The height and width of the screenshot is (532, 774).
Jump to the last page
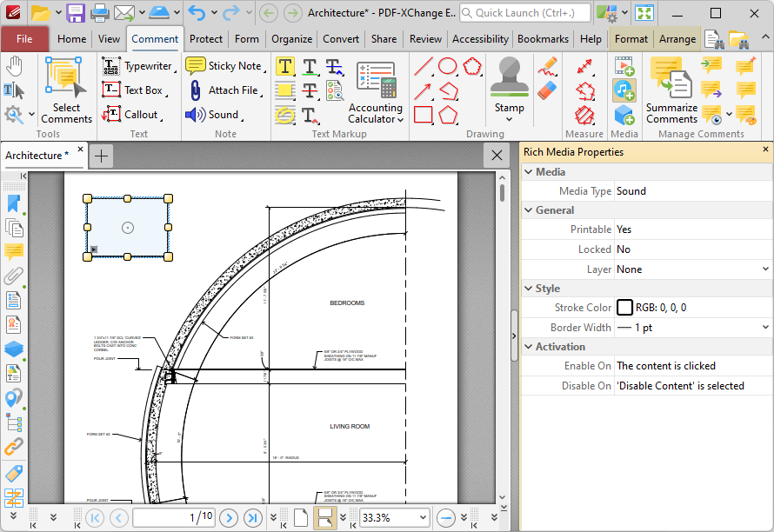(x=253, y=518)
